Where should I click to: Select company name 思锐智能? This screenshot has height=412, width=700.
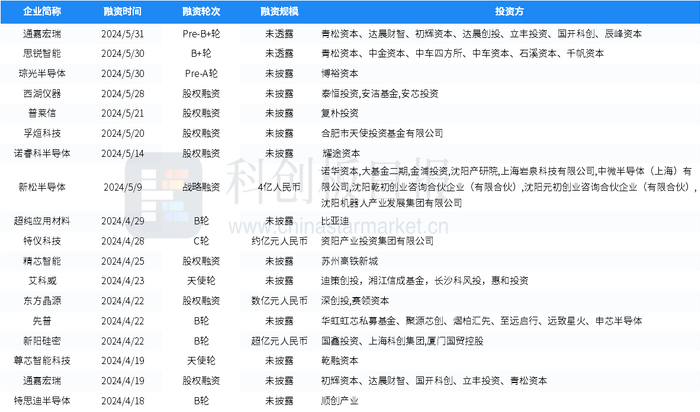[42, 54]
